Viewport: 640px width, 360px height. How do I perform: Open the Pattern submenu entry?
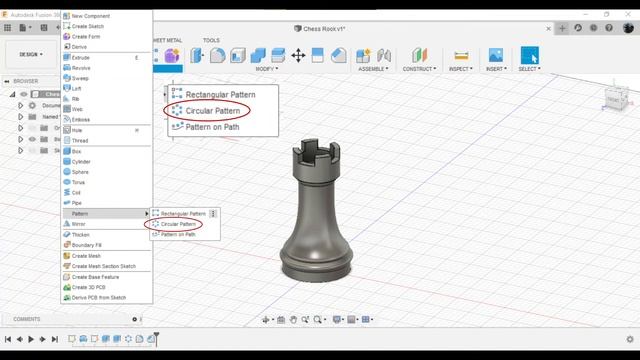click(106, 213)
